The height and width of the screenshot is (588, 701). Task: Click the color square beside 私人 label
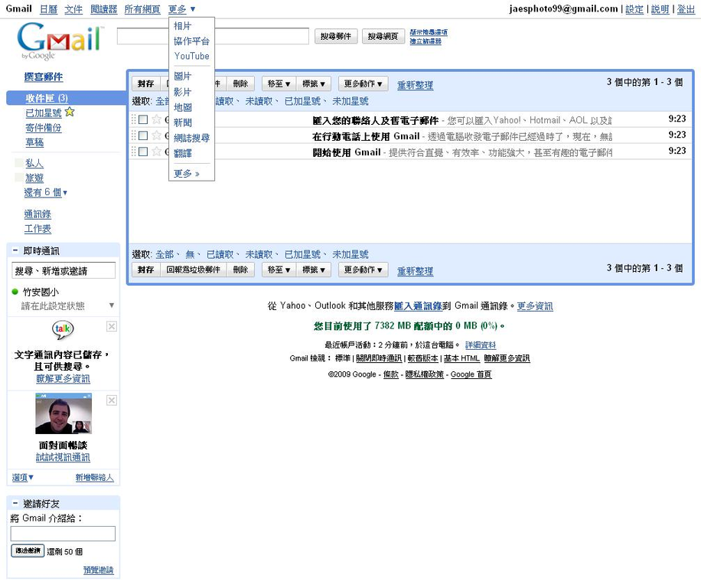[19, 163]
